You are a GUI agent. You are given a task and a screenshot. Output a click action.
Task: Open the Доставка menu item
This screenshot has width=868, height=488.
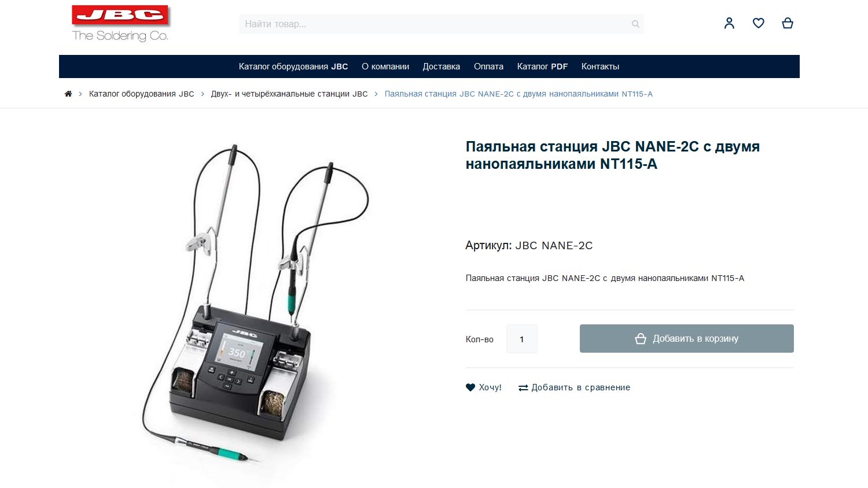pos(442,66)
